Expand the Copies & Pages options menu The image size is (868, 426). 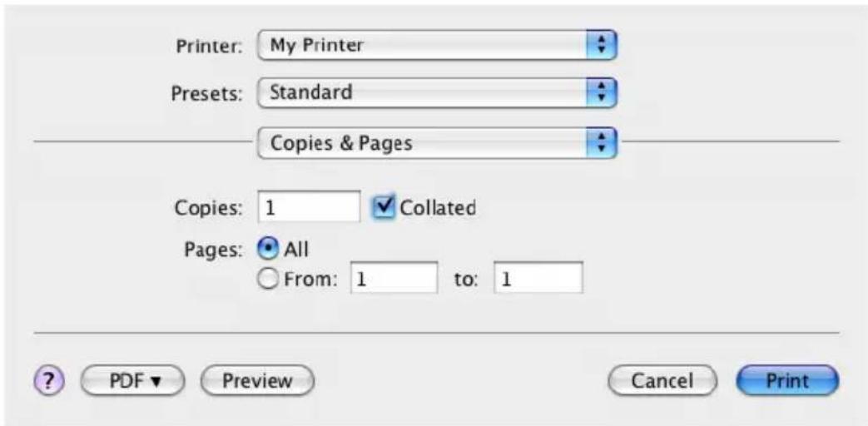tap(437, 143)
